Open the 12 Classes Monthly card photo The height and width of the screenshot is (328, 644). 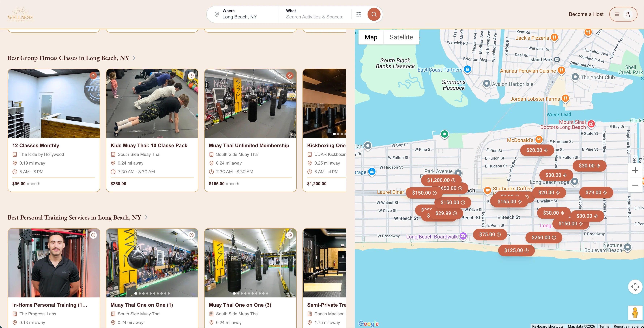point(54,104)
